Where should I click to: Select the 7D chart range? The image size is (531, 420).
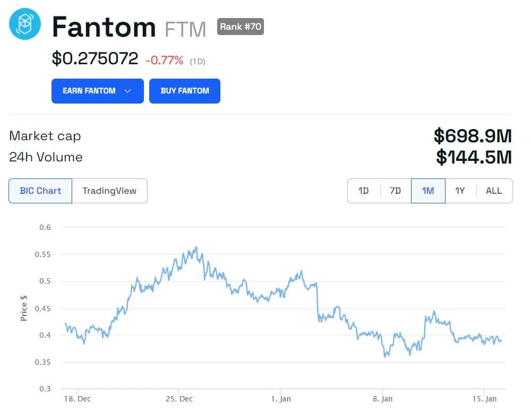pyautogui.click(x=395, y=191)
